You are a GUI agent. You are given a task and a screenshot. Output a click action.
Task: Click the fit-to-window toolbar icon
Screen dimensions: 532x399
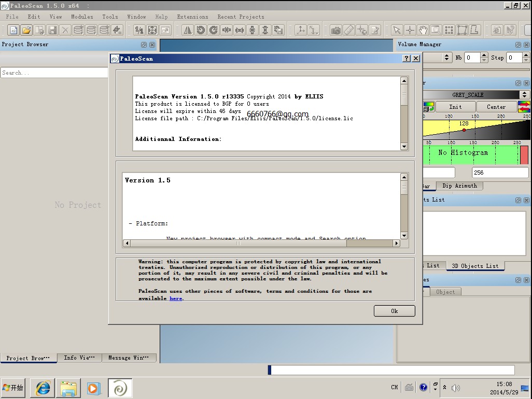click(x=152, y=30)
